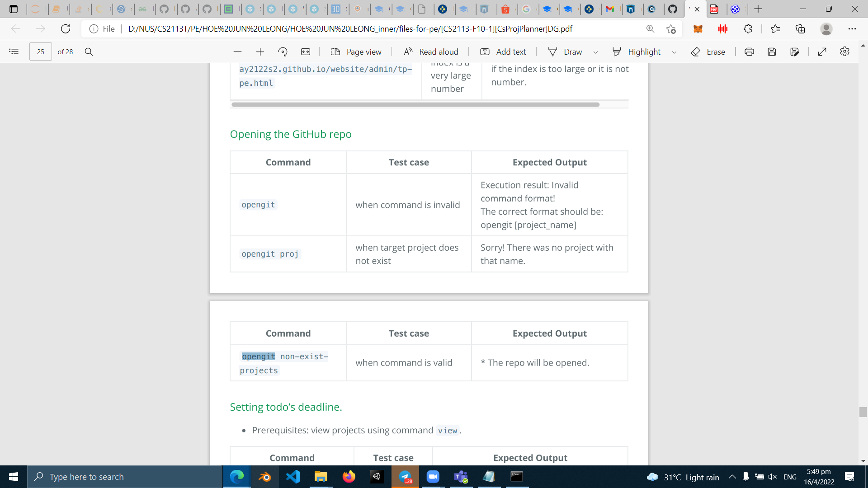Viewport: 868px width, 488px height.
Task: Zoom in with the plus button
Action: pyautogui.click(x=260, y=52)
